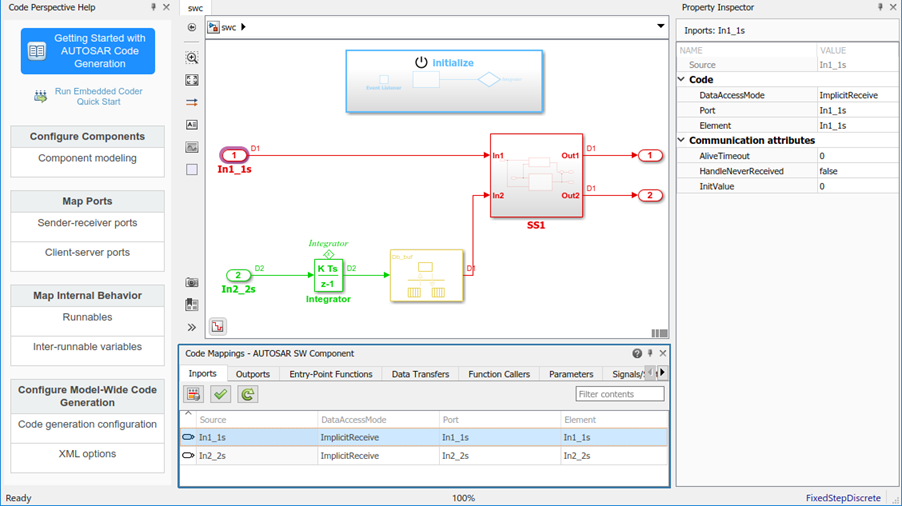This screenshot has height=506, width=902.
Task: Collapse the Code Mappings table chevron
Action: pyautogui.click(x=188, y=413)
